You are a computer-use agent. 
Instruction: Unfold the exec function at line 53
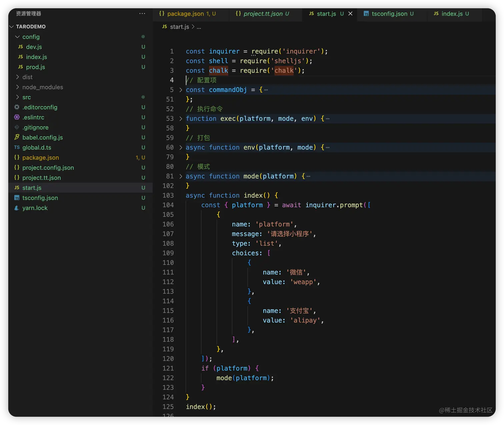(x=181, y=119)
